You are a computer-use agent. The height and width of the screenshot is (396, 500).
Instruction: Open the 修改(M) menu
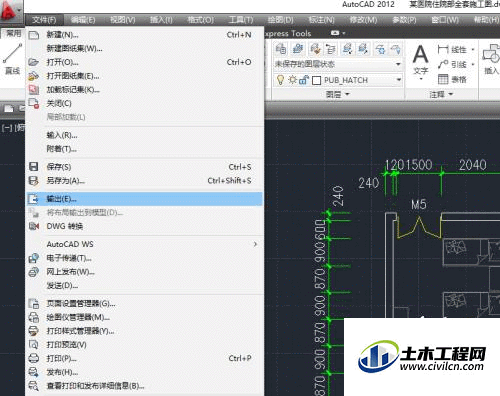pos(363,20)
